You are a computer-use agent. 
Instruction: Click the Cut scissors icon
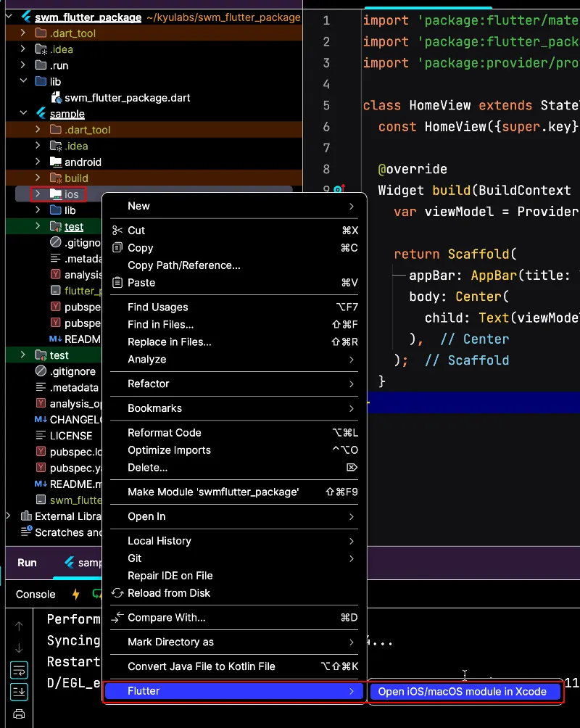click(x=117, y=231)
